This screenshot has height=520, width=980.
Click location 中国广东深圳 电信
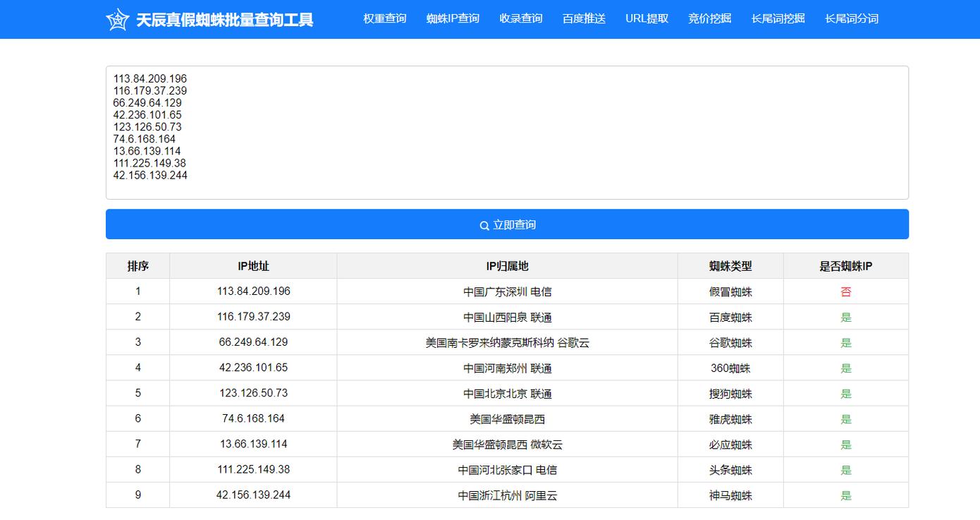pos(508,291)
